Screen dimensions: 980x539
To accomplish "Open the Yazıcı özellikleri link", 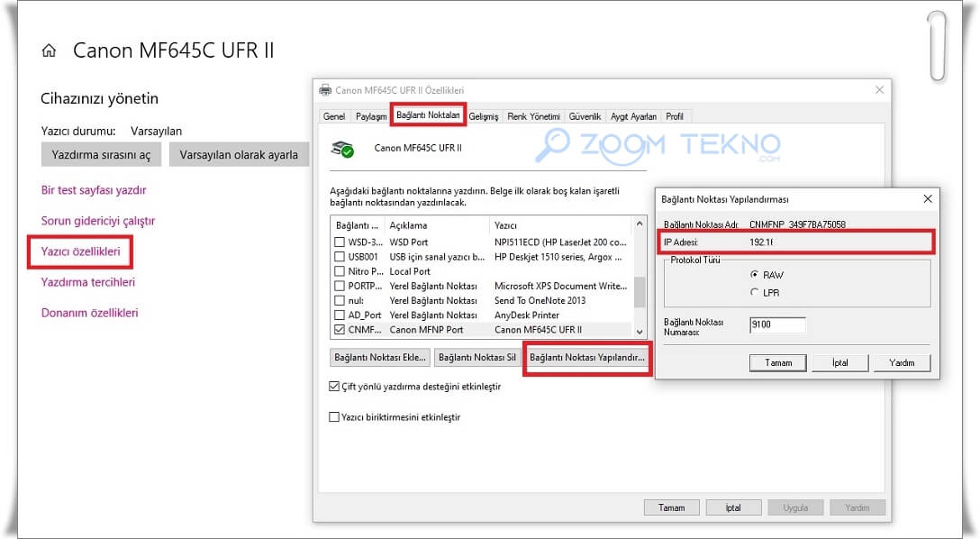I will (x=81, y=251).
